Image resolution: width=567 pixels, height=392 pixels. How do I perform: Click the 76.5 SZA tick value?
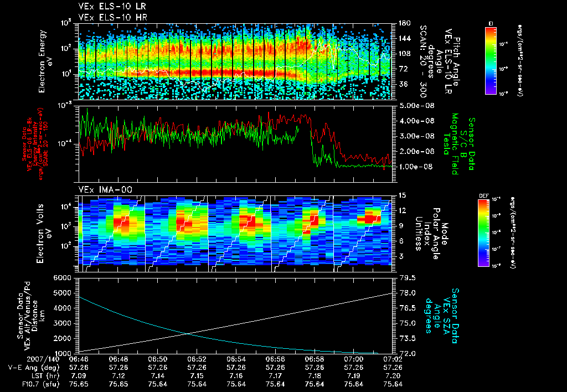pyautogui.click(x=406, y=308)
